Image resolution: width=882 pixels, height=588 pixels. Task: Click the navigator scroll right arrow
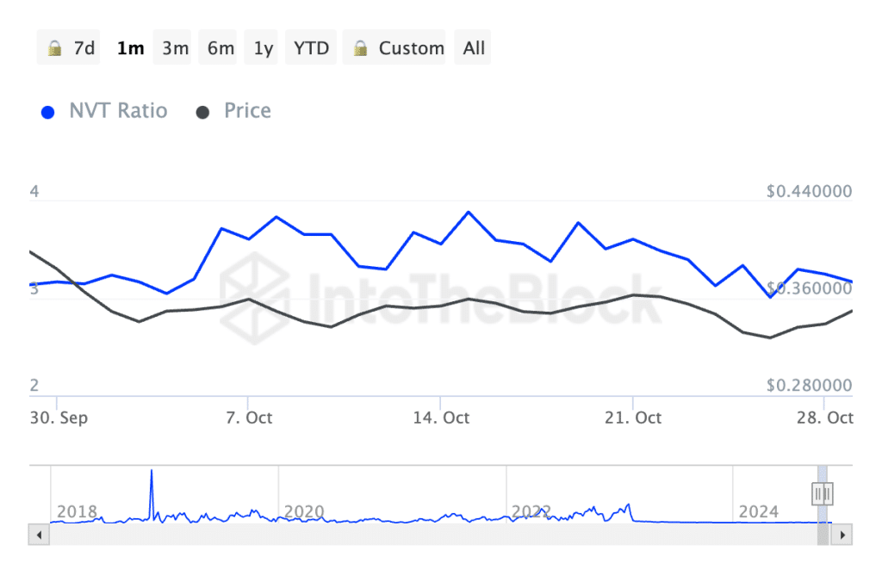pyautogui.click(x=842, y=535)
